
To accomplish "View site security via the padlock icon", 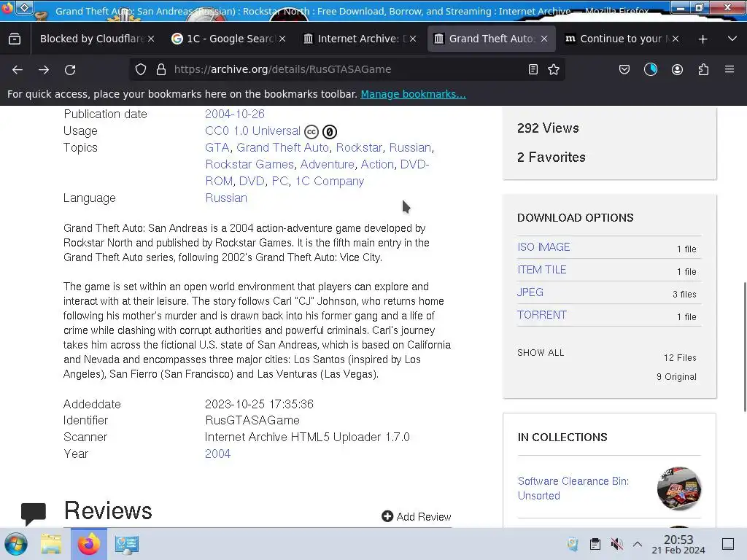I will [x=161, y=69].
